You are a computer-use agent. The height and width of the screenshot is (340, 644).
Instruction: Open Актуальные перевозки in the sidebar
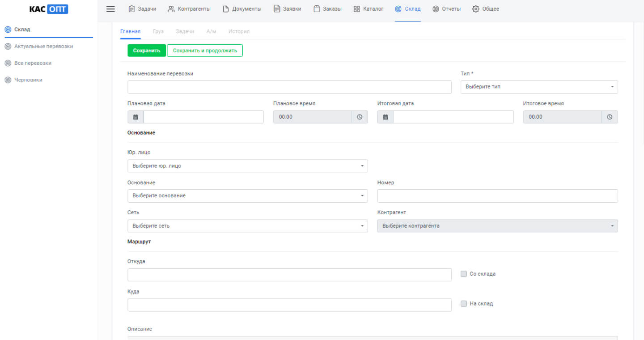44,46
